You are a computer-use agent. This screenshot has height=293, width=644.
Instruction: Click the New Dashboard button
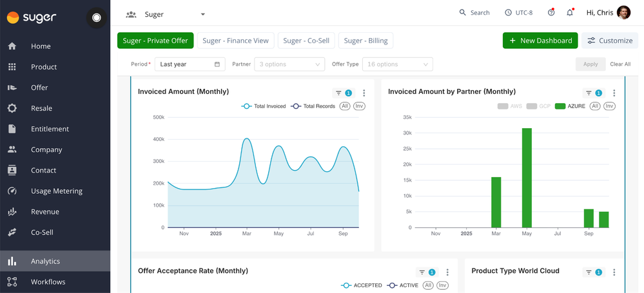[x=540, y=41]
